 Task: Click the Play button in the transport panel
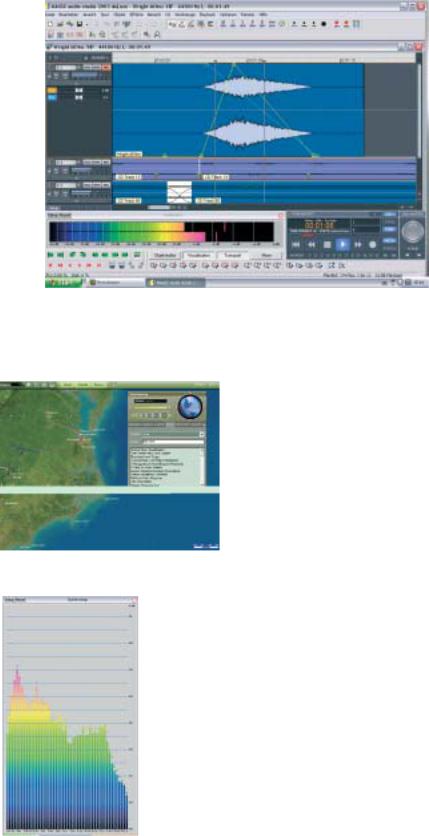click(343, 244)
